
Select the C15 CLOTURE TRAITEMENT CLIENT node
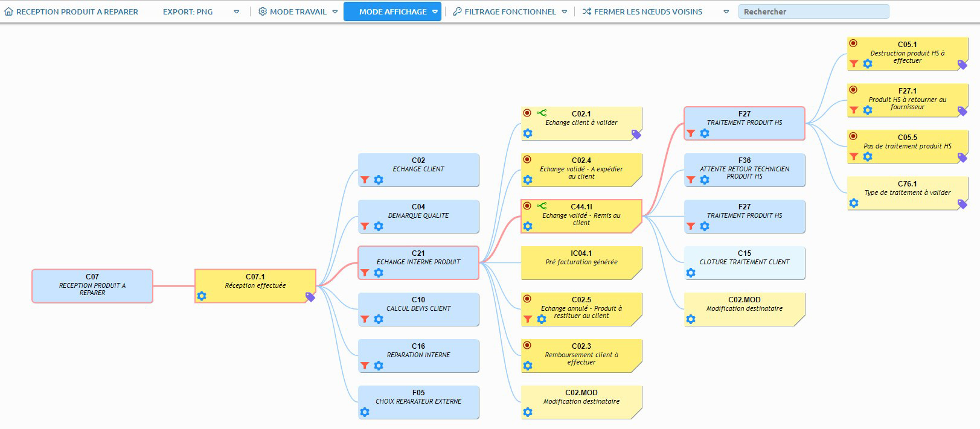(x=745, y=263)
